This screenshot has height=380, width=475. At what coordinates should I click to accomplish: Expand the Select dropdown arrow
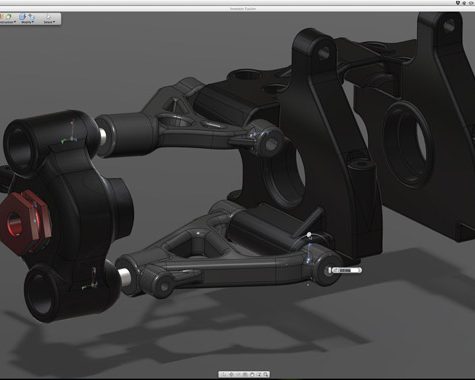tap(54, 22)
